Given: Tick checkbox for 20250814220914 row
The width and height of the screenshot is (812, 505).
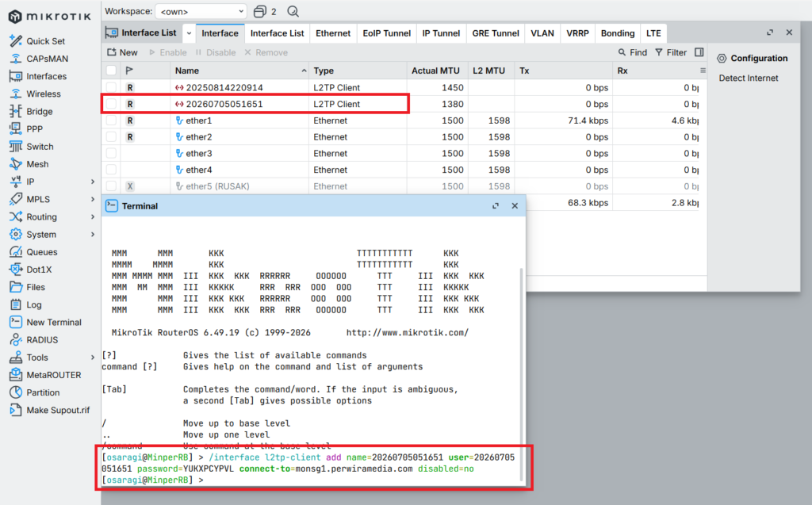Looking at the screenshot, I should 111,87.
